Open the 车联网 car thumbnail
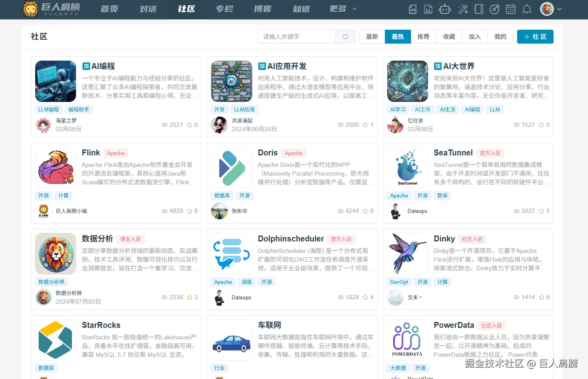The height and width of the screenshot is (379, 588). tap(232, 340)
